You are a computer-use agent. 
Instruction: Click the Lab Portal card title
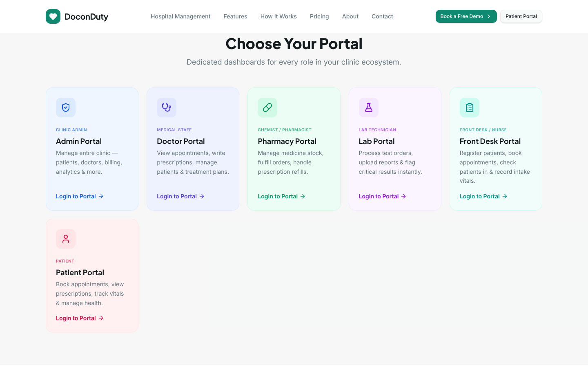tap(376, 141)
